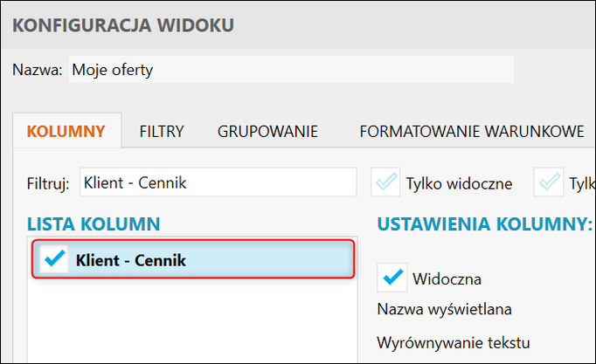Viewport: 596px width, 364px height.
Task: Click the Tylko widoczne label text
Action: [x=459, y=183]
